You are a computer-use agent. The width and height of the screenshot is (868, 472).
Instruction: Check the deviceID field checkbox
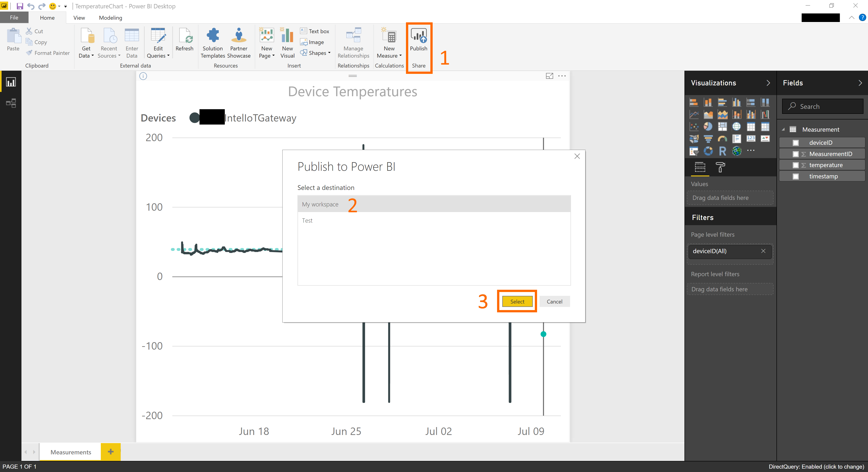(x=796, y=143)
